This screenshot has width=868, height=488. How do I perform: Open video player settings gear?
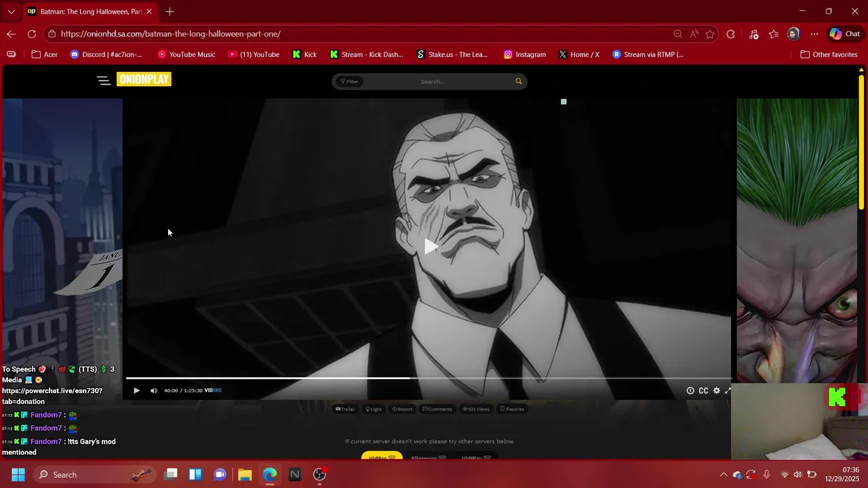(x=716, y=390)
